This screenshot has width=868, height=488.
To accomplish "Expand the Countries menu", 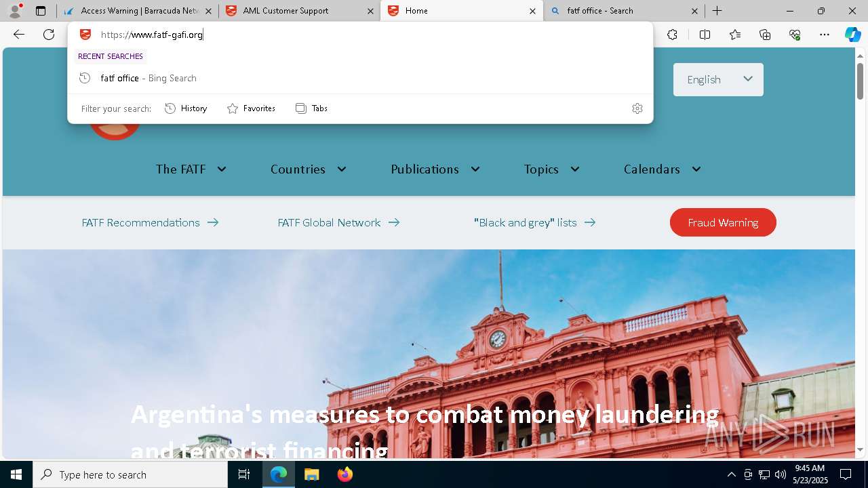I will pos(309,169).
